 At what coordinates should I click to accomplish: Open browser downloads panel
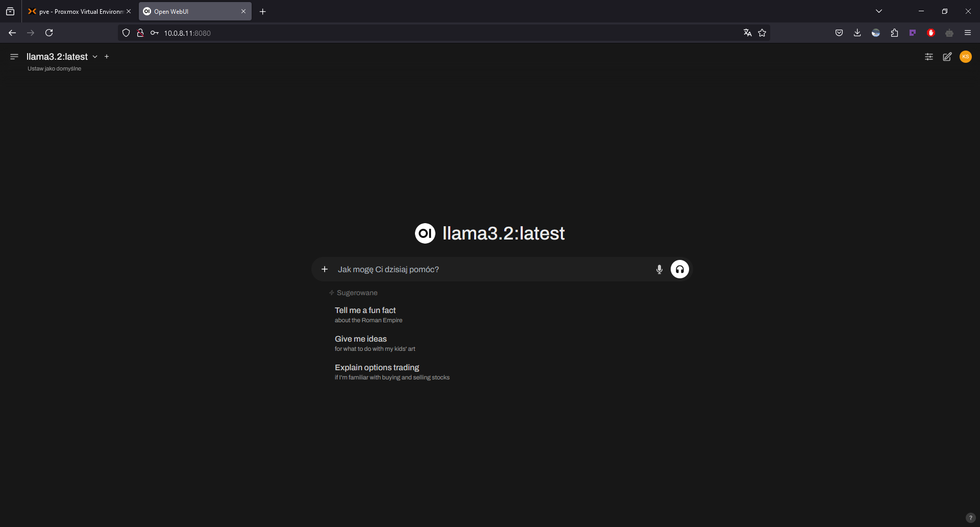[857, 33]
